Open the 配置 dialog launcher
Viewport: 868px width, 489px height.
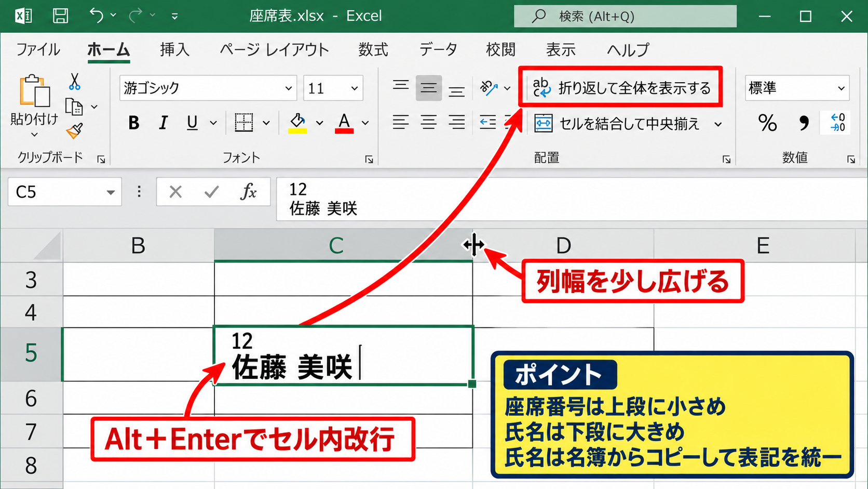click(x=726, y=160)
